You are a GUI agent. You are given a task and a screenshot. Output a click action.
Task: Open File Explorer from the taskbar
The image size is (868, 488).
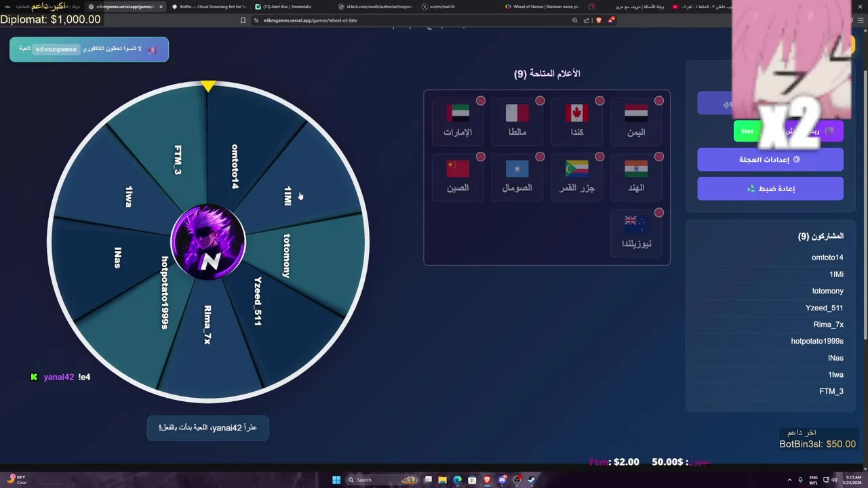[x=442, y=480]
